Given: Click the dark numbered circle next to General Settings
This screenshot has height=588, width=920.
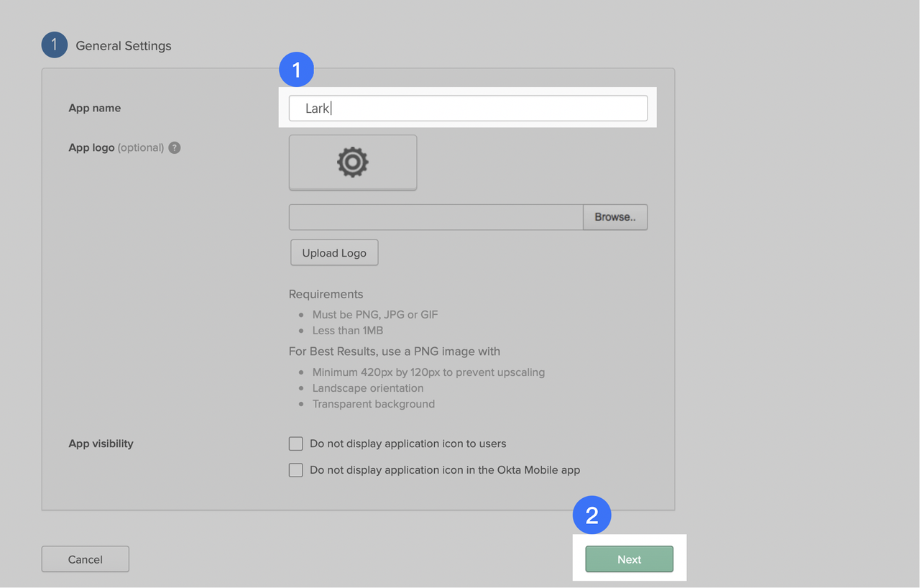Looking at the screenshot, I should tap(54, 45).
